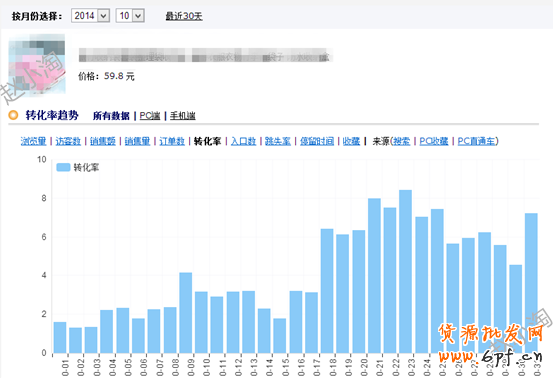Show the 停留时间 metric
The height and width of the screenshot is (378, 553).
[317, 141]
